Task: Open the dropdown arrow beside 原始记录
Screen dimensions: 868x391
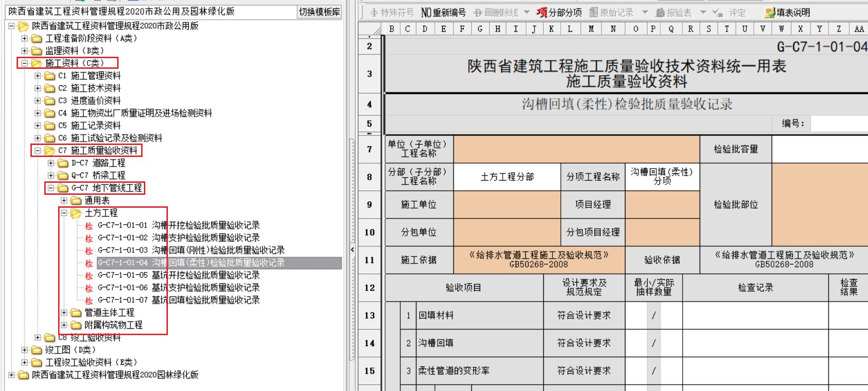Action: pos(645,12)
